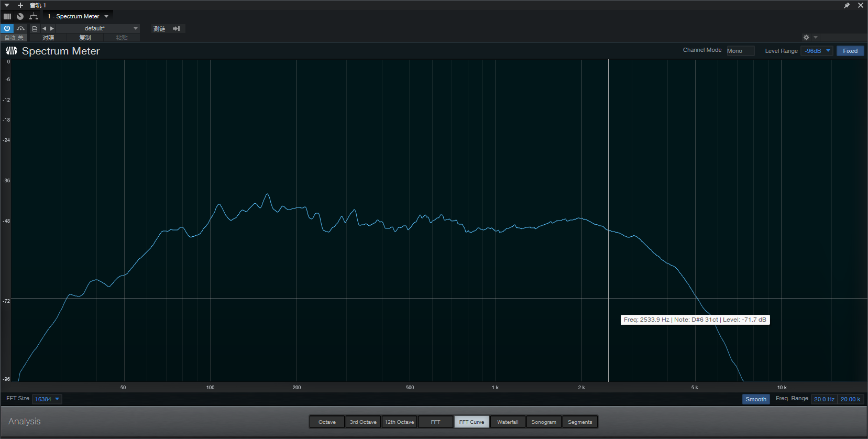
Task: Click the routing tree icon
Action: [34, 16]
